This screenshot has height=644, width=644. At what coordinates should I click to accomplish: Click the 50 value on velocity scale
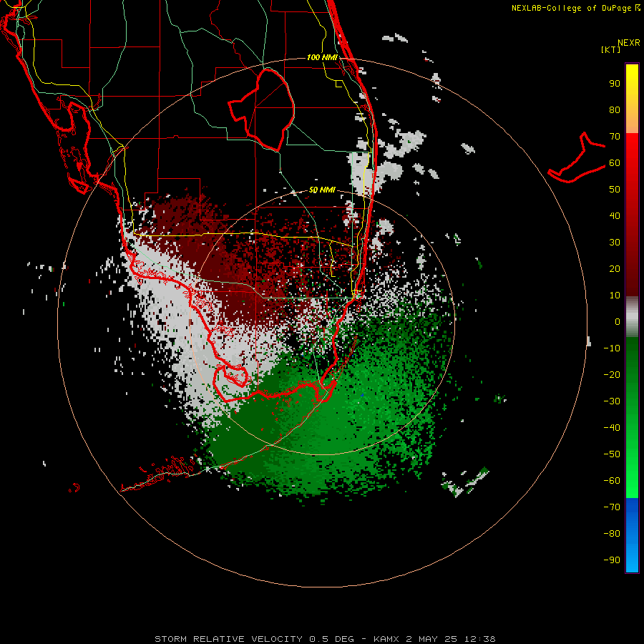[x=615, y=190]
